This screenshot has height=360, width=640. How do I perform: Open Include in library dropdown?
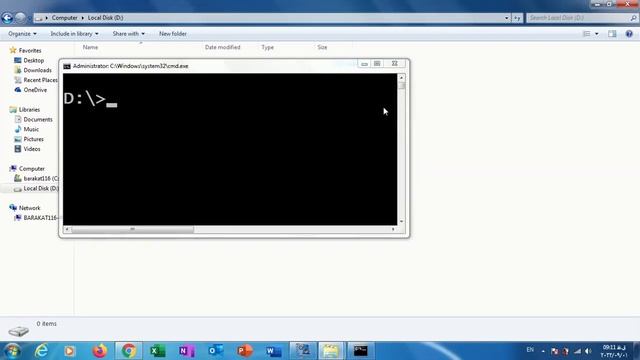tap(74, 34)
